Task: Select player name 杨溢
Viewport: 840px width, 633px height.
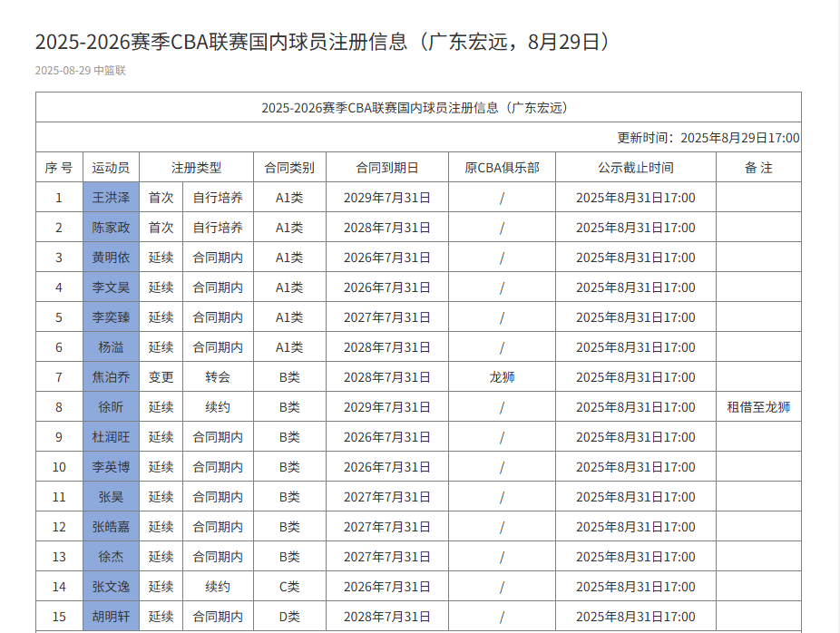Action: [111, 347]
